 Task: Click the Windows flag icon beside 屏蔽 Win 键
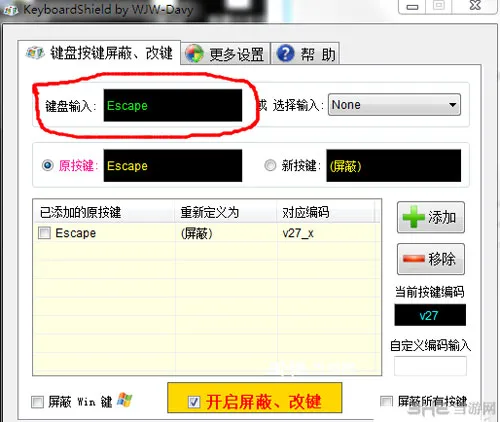(x=125, y=400)
